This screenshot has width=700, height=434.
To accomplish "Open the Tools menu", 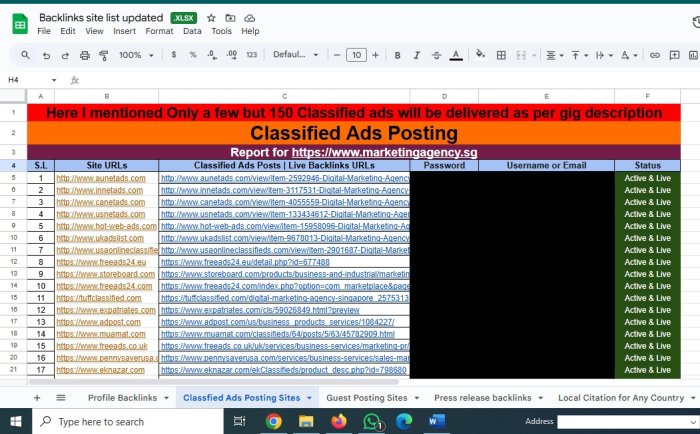I will coord(221,31).
